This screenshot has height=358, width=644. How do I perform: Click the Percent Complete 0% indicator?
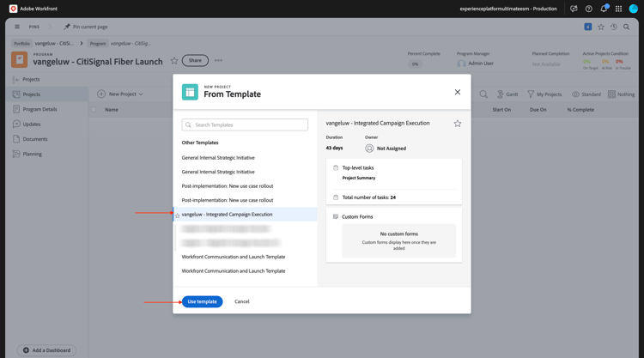click(416, 64)
